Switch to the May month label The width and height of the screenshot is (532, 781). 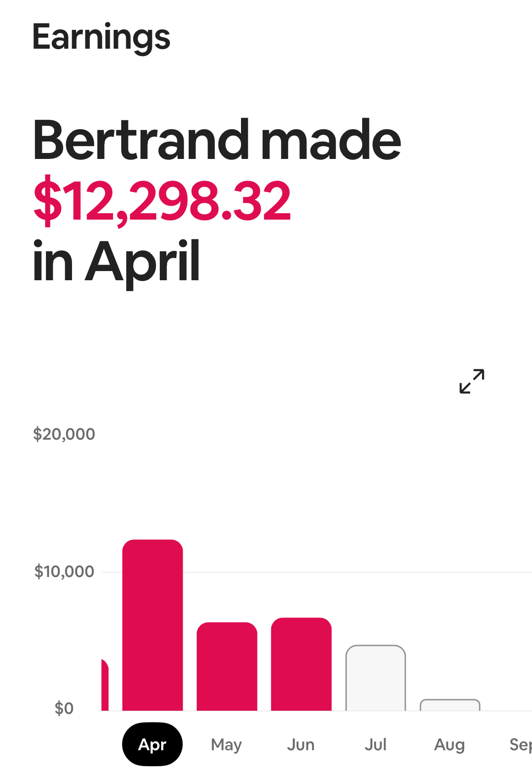[226, 744]
